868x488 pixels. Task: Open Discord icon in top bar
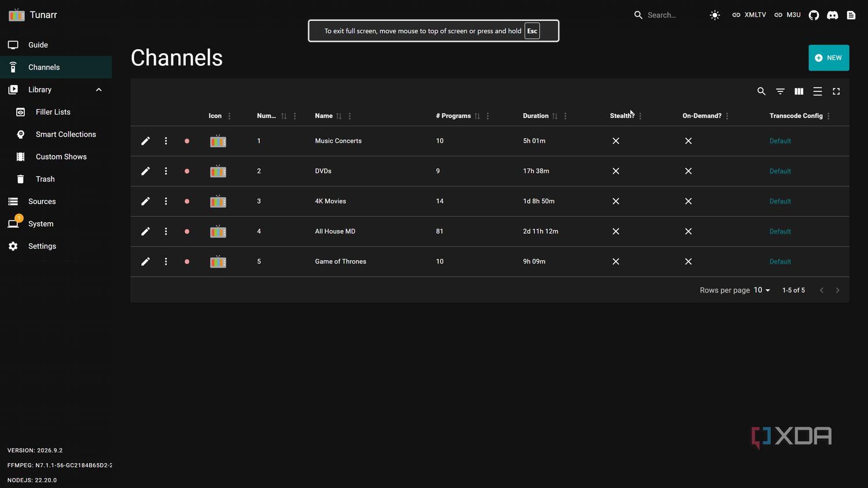click(x=833, y=15)
